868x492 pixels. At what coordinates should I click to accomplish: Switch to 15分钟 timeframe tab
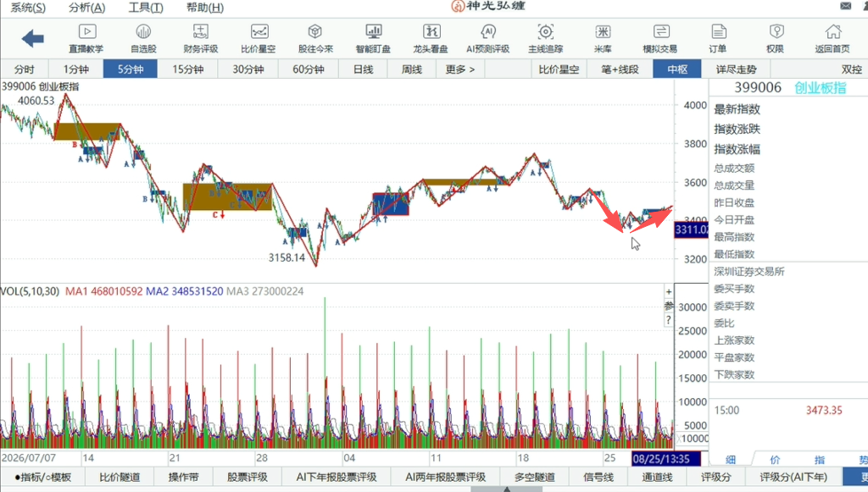coord(187,69)
